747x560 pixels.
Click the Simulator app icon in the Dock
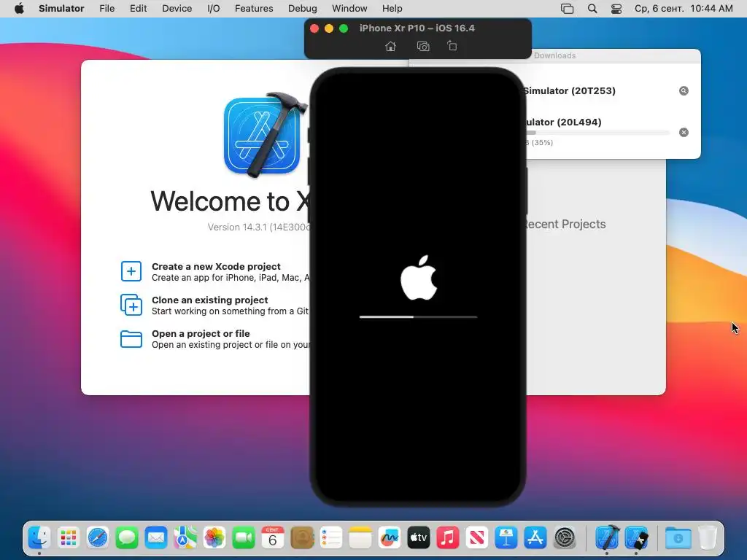click(636, 538)
